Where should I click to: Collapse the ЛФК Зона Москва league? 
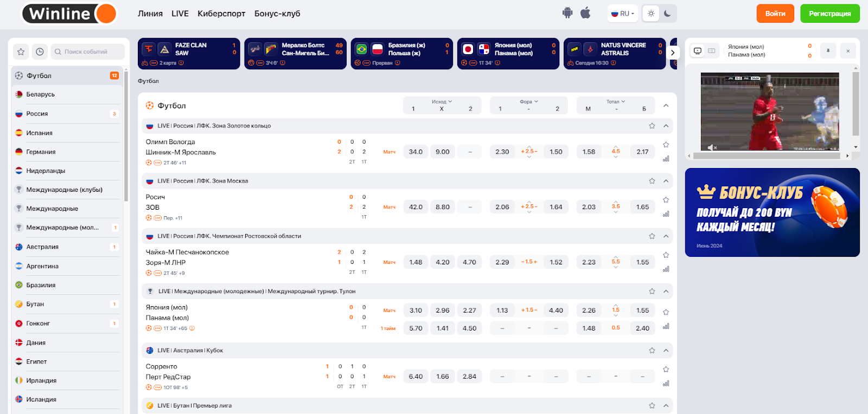click(x=666, y=181)
